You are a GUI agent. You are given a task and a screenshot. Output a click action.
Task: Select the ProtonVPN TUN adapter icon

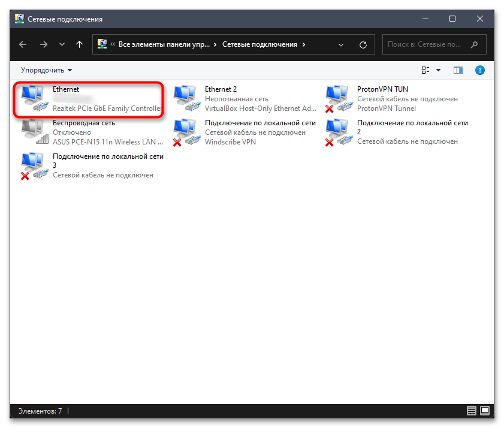point(339,99)
